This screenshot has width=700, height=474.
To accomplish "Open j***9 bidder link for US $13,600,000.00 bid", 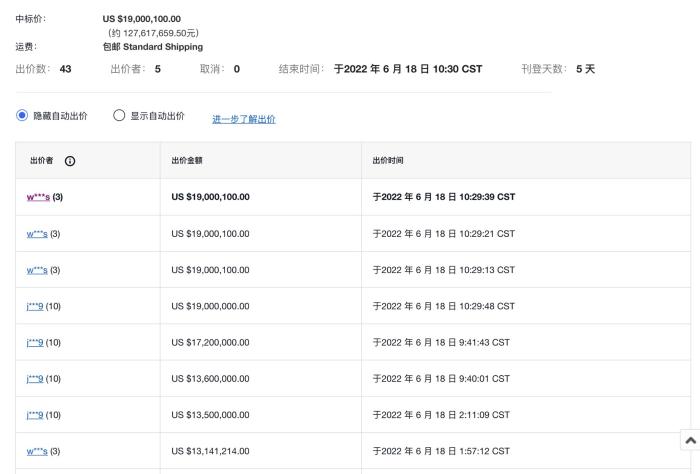I will coord(35,379).
